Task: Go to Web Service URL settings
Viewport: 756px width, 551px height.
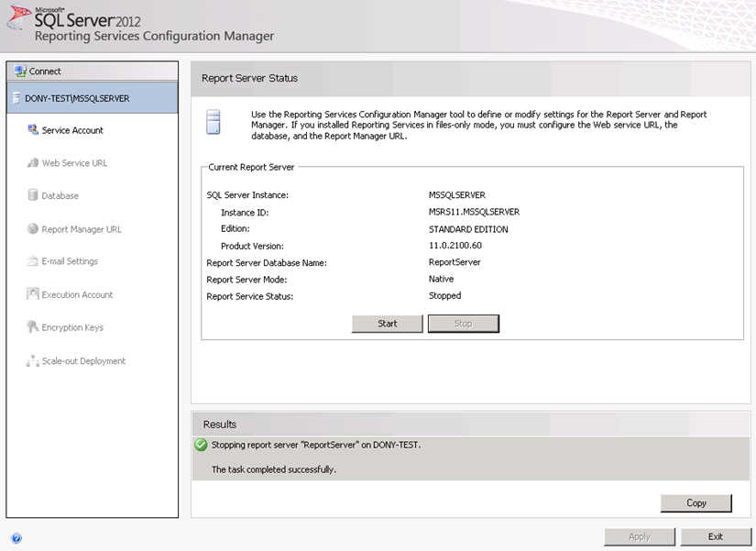Action: 74,163
